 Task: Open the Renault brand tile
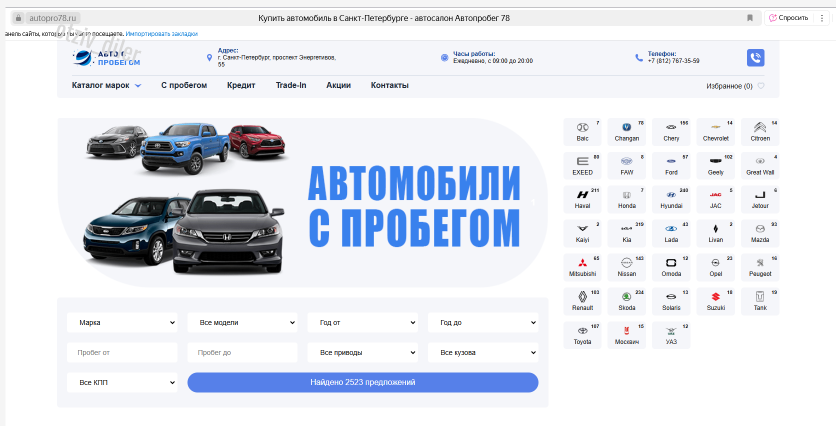coord(582,301)
